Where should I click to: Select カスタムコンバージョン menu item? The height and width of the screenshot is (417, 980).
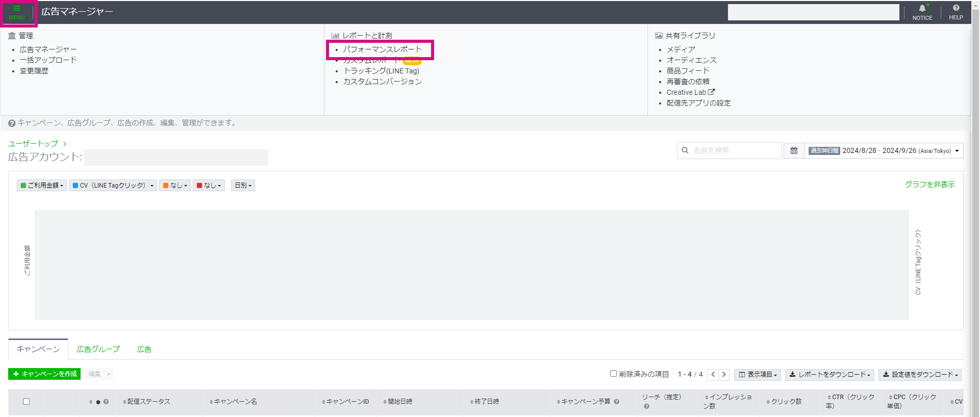tap(382, 82)
